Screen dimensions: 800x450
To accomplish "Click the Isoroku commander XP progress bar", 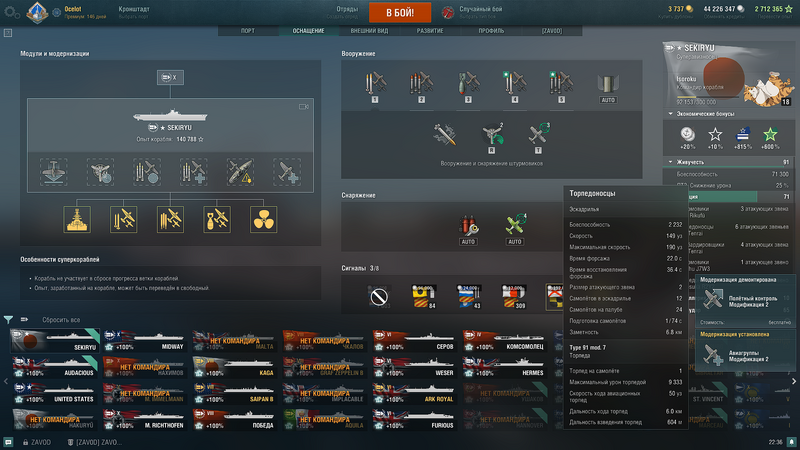I will pos(707,96).
